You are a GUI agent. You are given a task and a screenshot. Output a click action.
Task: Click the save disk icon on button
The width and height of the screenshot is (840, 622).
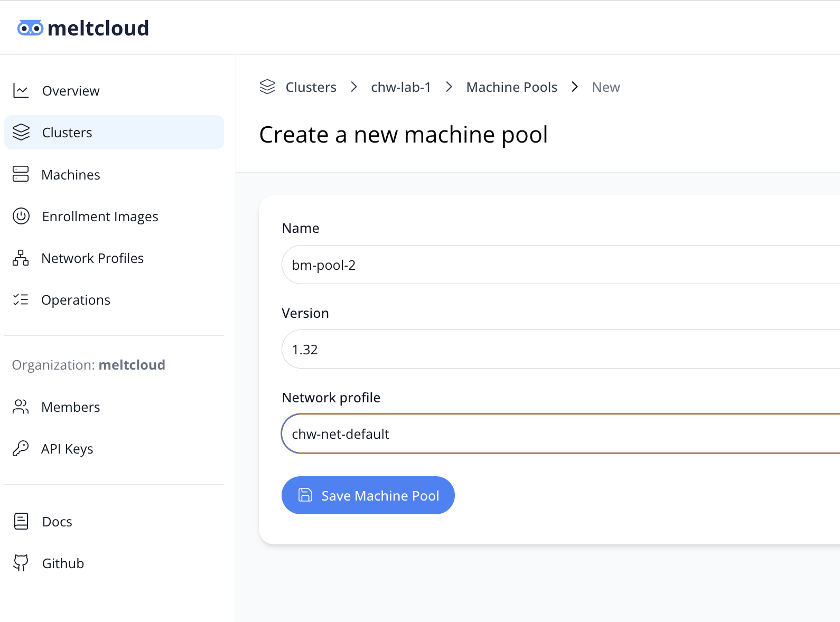[x=305, y=495]
